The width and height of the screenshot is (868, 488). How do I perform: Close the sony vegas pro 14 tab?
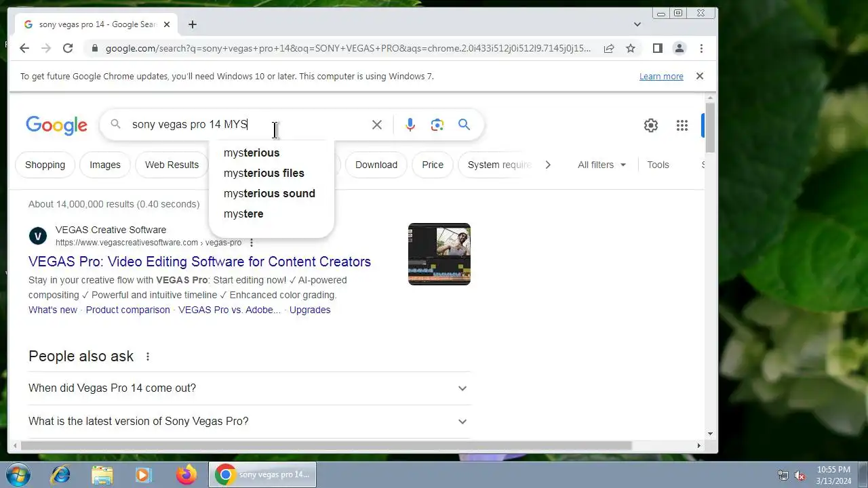coord(167,24)
